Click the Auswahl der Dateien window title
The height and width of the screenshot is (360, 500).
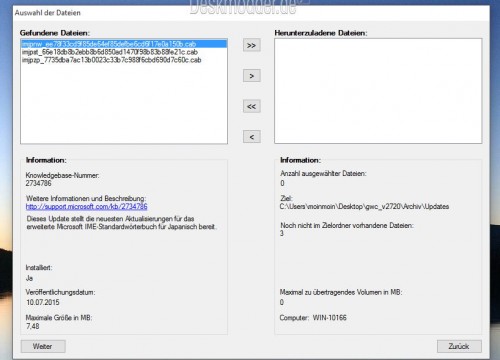coord(48,13)
